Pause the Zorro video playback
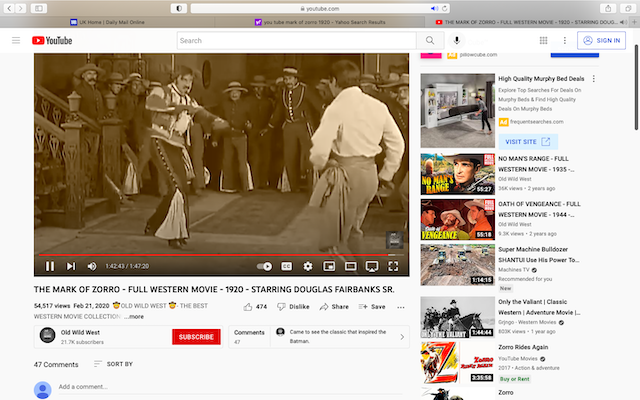The height and width of the screenshot is (400, 640). 50,266
